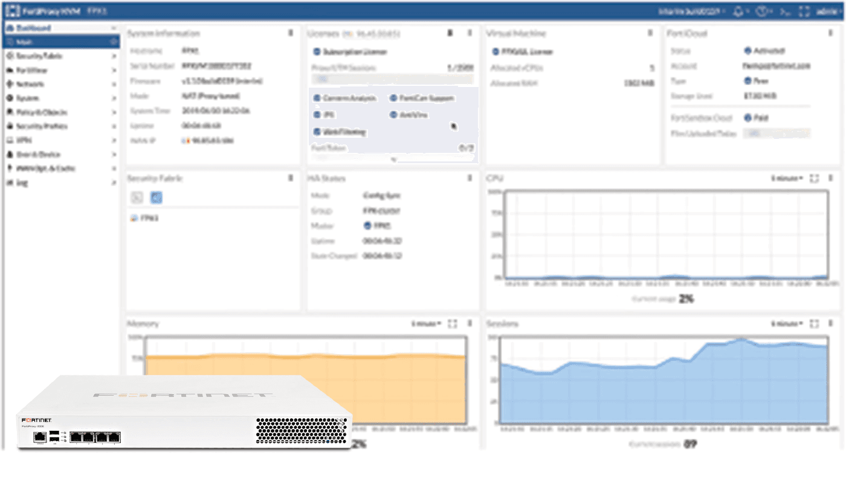The height and width of the screenshot is (504, 846).
Task: Open the Log sidebar menu
Action: pyautogui.click(x=61, y=183)
